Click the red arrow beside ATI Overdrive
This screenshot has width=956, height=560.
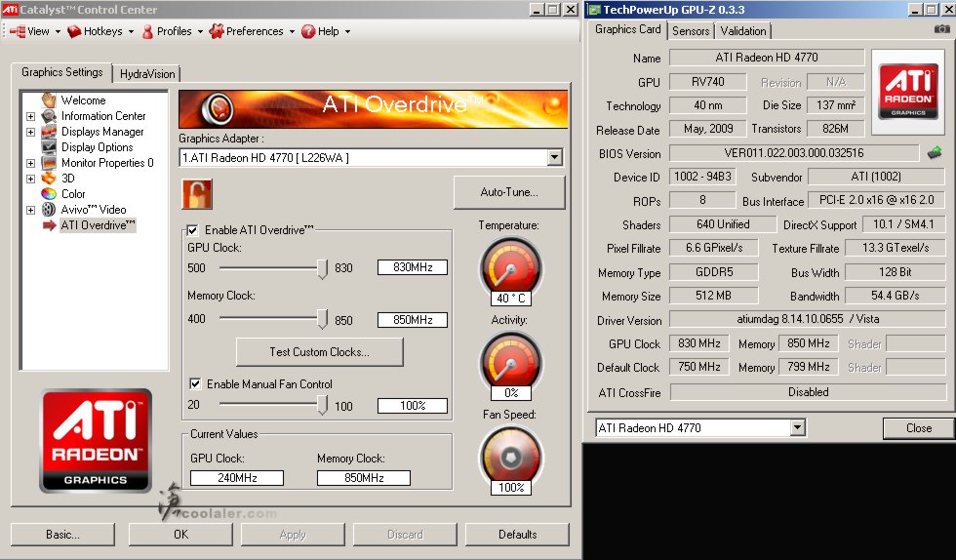point(50,225)
